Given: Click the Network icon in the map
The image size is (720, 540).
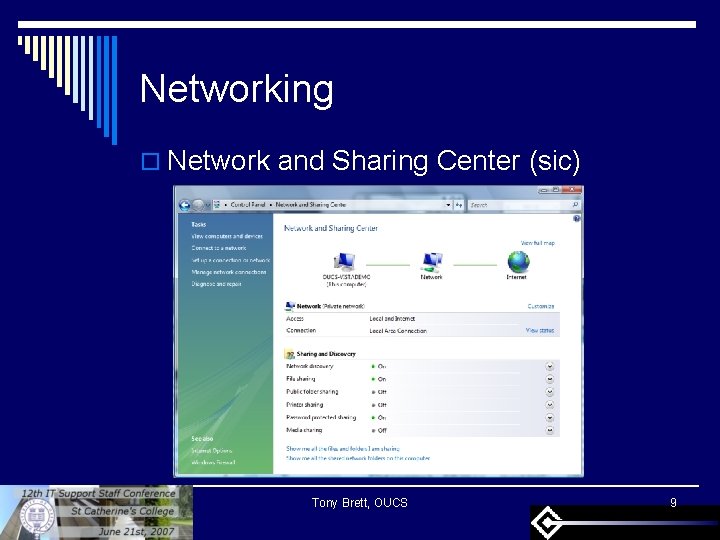Looking at the screenshot, I should pos(432,262).
